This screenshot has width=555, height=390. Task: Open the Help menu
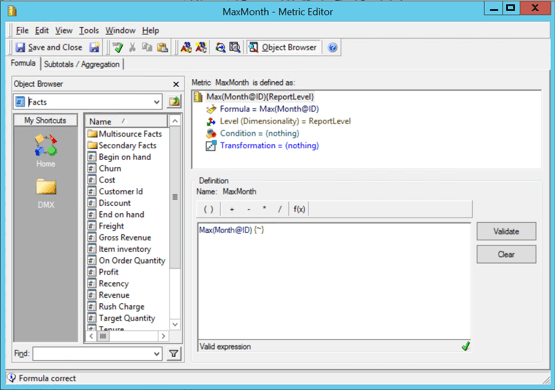pyautogui.click(x=150, y=31)
